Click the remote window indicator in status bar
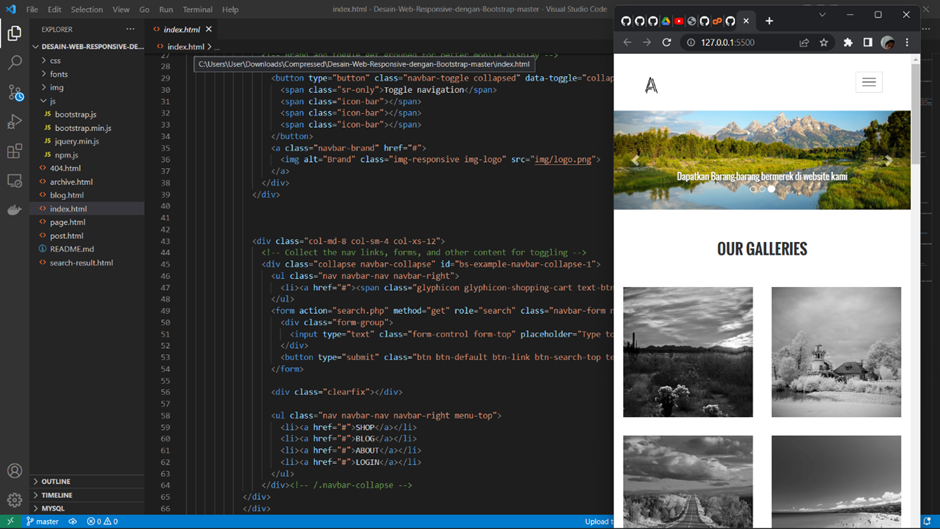This screenshot has width=940, height=529. [10, 521]
